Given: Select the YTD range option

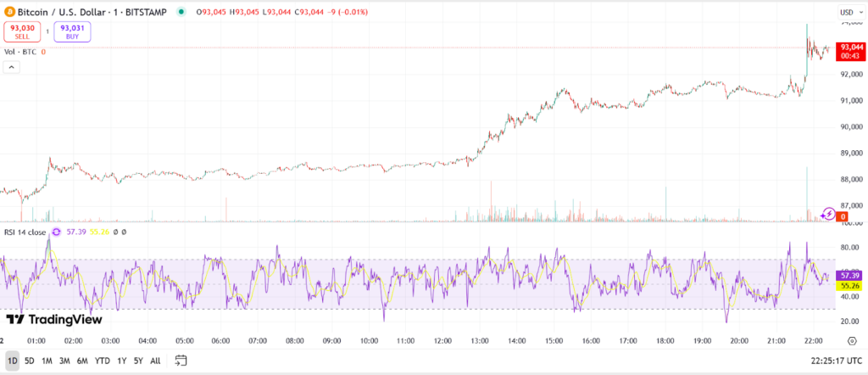Looking at the screenshot, I should click(x=103, y=361).
